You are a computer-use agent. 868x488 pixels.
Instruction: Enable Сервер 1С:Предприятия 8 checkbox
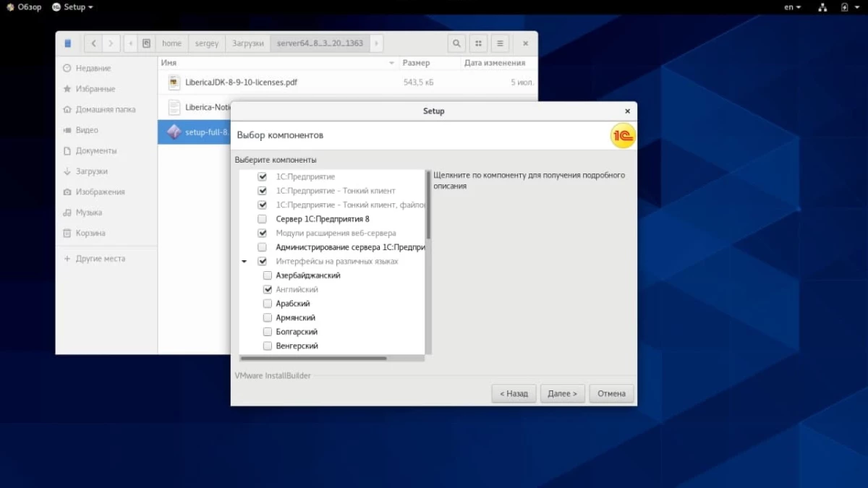263,219
